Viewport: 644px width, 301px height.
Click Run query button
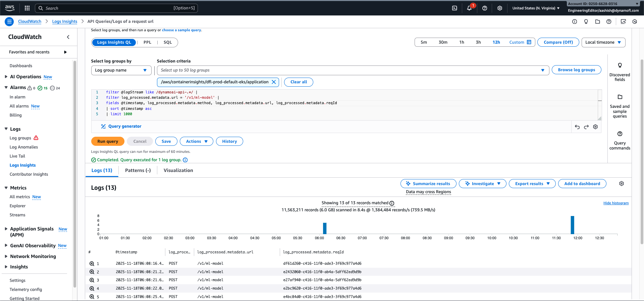108,141
